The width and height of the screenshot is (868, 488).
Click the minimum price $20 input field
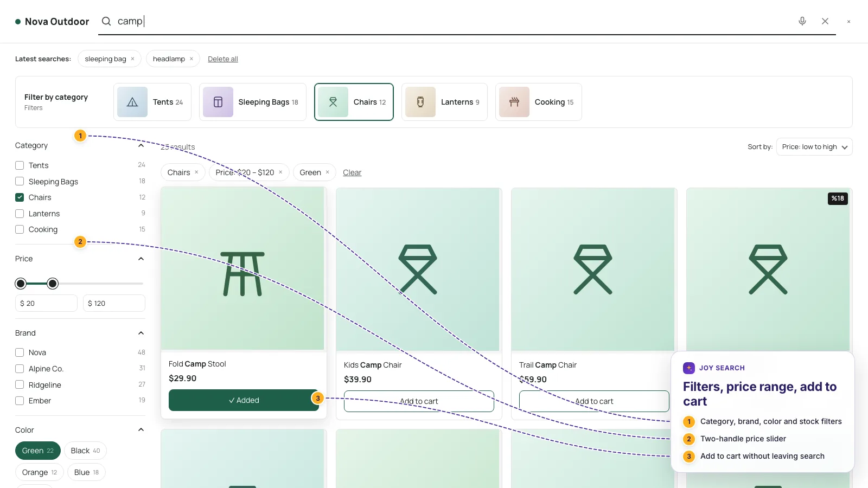pos(46,303)
